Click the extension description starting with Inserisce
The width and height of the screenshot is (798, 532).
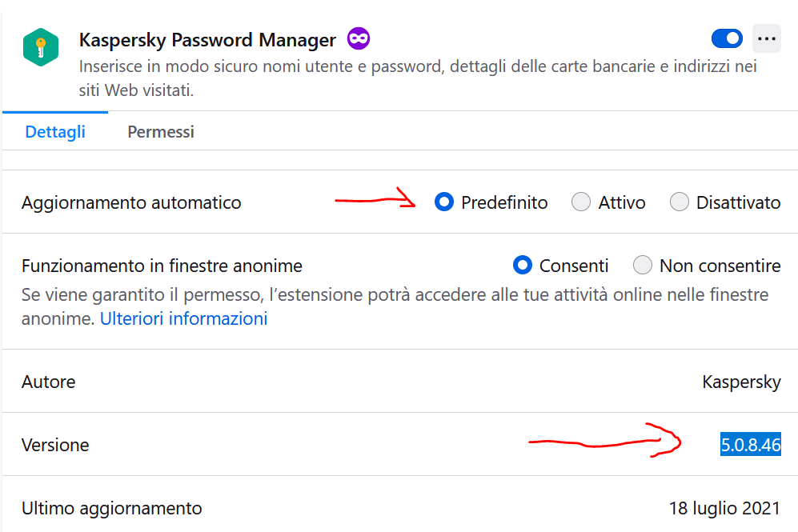click(418, 67)
